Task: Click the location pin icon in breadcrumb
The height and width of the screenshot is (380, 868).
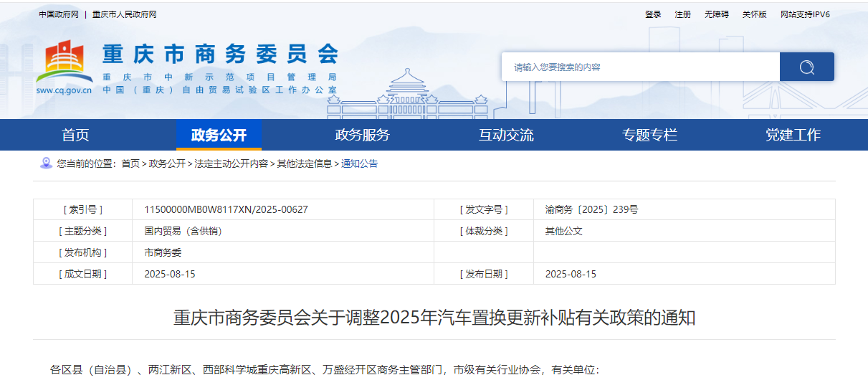Action: 46,163
